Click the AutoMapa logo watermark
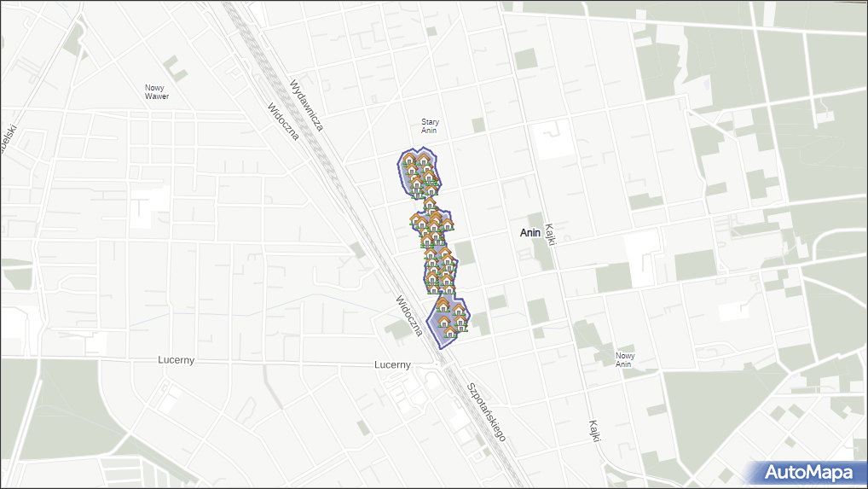Screen dimensions: 868x489 (807, 472)
